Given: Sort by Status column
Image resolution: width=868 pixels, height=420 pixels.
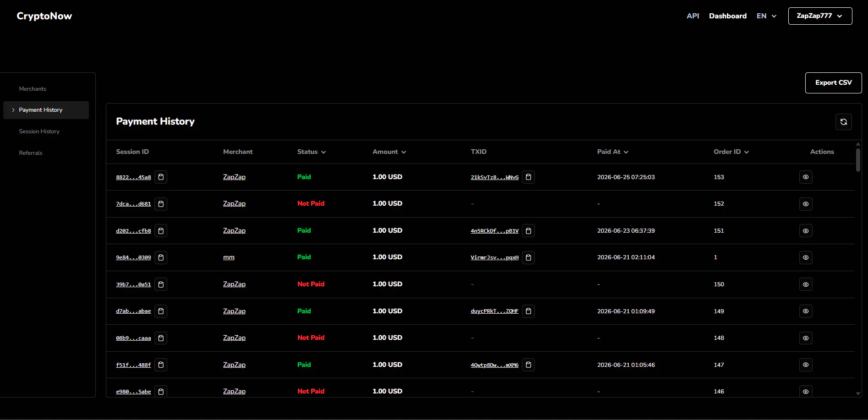Looking at the screenshot, I should 312,152.
